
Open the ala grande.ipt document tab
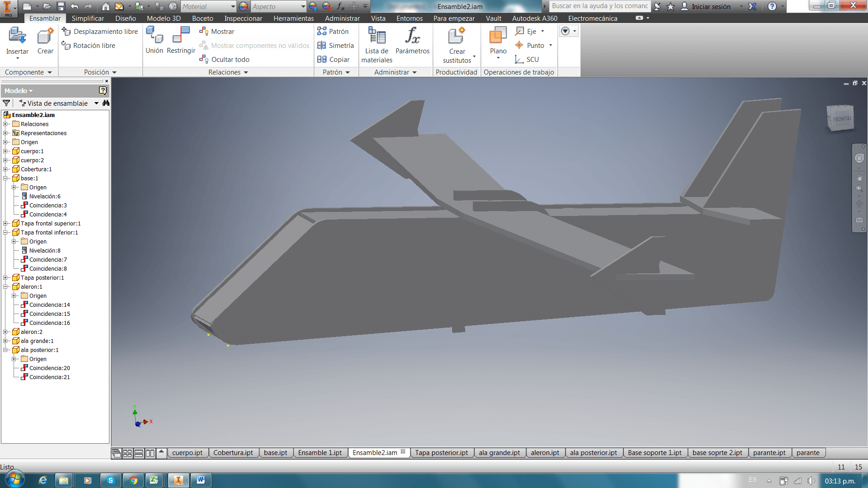499,453
